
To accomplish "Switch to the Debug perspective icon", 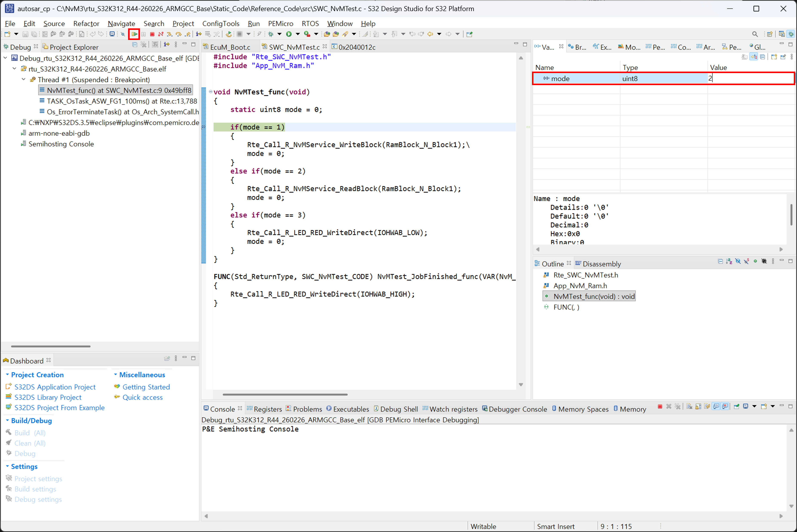I will (791, 34).
